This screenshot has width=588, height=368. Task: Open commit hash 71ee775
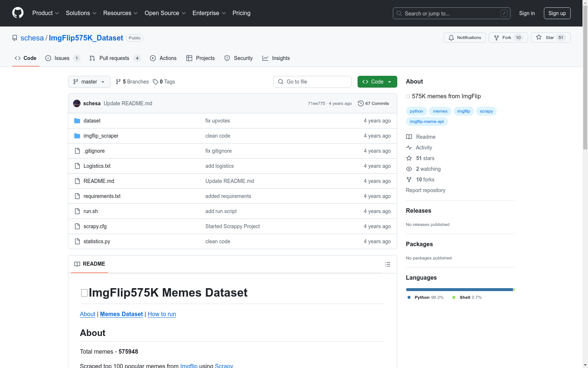click(316, 103)
